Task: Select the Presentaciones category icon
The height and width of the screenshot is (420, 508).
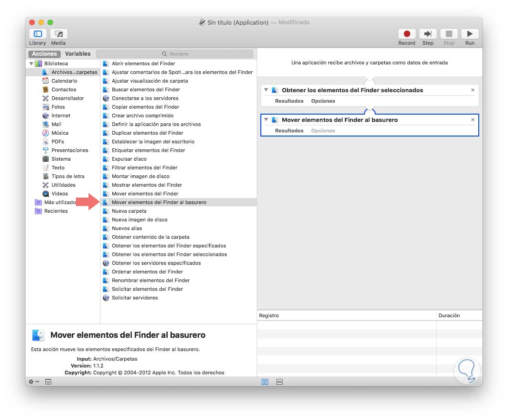Action: tap(46, 150)
